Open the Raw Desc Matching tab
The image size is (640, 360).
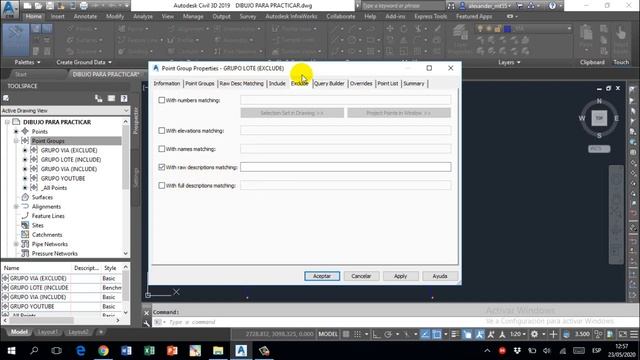pyautogui.click(x=241, y=83)
